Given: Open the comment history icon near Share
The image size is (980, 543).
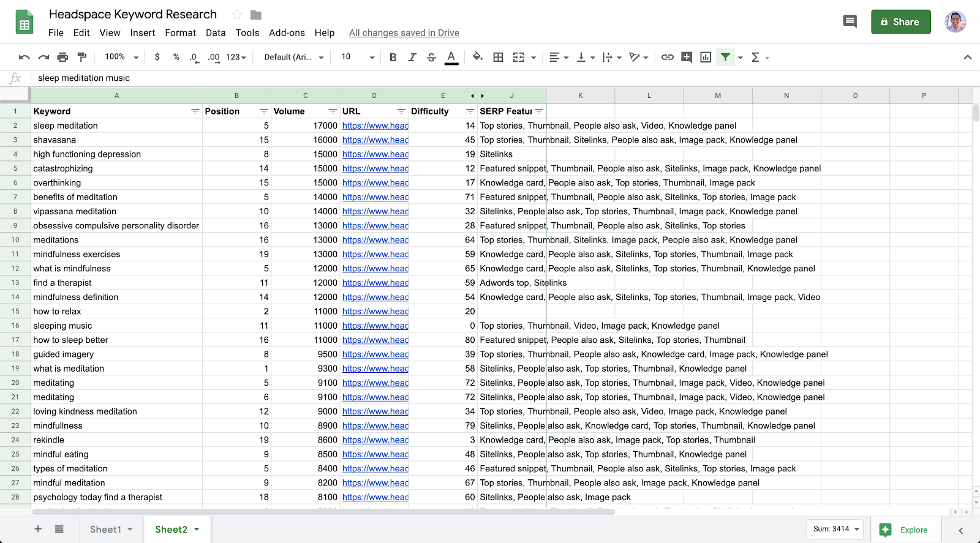Looking at the screenshot, I should [850, 22].
